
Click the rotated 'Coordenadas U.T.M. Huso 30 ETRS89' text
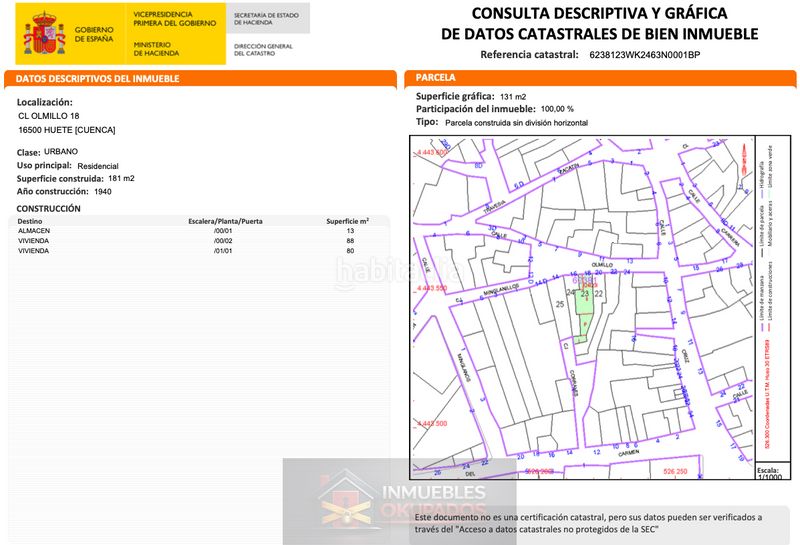tap(767, 395)
